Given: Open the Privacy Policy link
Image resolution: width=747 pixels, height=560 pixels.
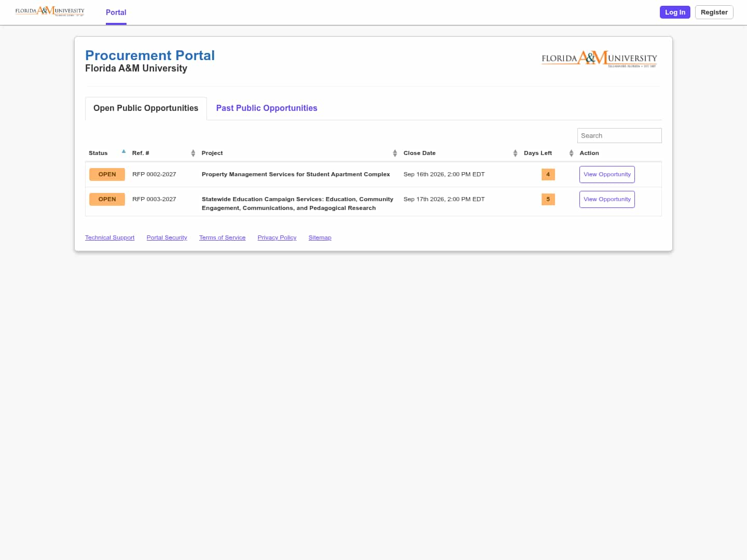Looking at the screenshot, I should pyautogui.click(x=277, y=237).
